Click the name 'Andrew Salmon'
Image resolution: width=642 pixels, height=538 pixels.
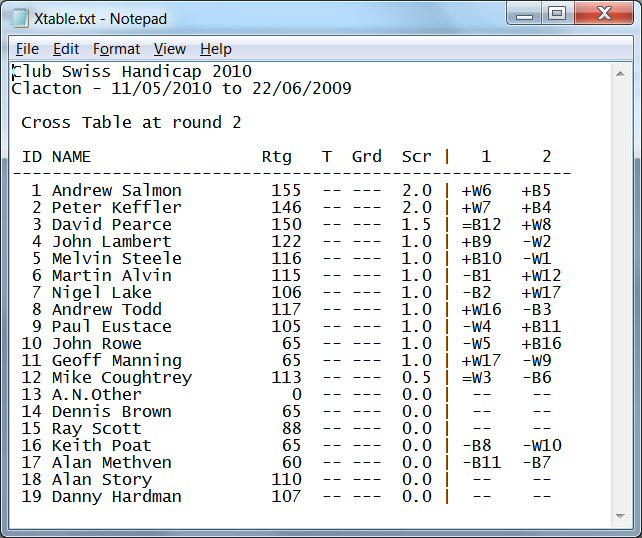click(117, 190)
